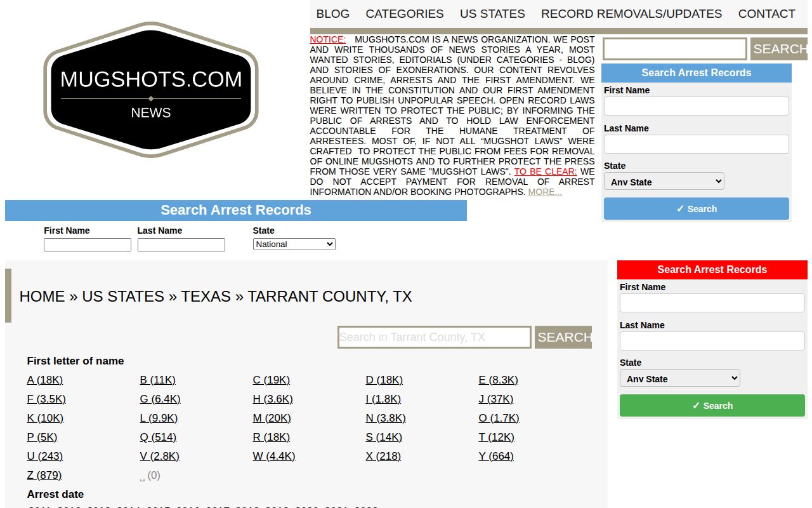Viewport: 812px width, 508px height.
Task: Click Last Name field in wide search bar
Action: coord(181,244)
